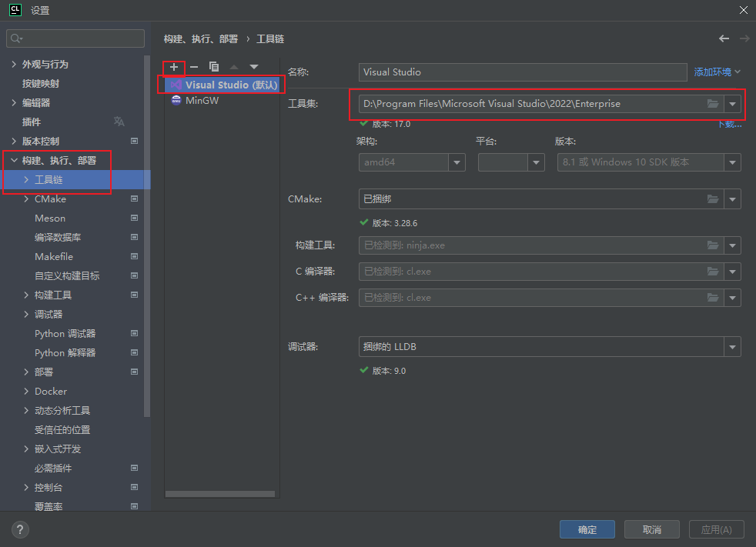Image resolution: width=756 pixels, height=547 pixels.
Task: Navigate forward with right arrow
Action: 744,38
